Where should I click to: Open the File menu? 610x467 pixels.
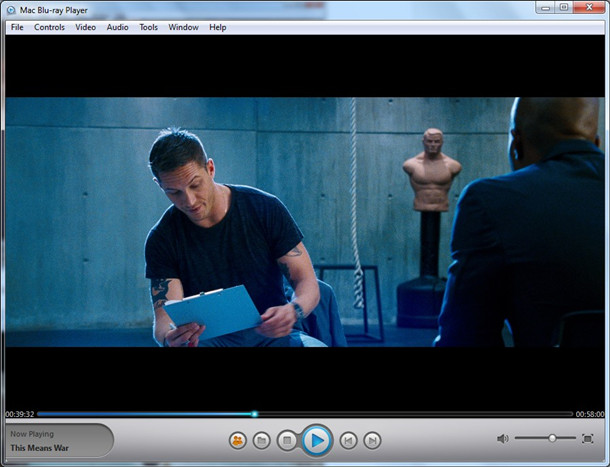17,27
